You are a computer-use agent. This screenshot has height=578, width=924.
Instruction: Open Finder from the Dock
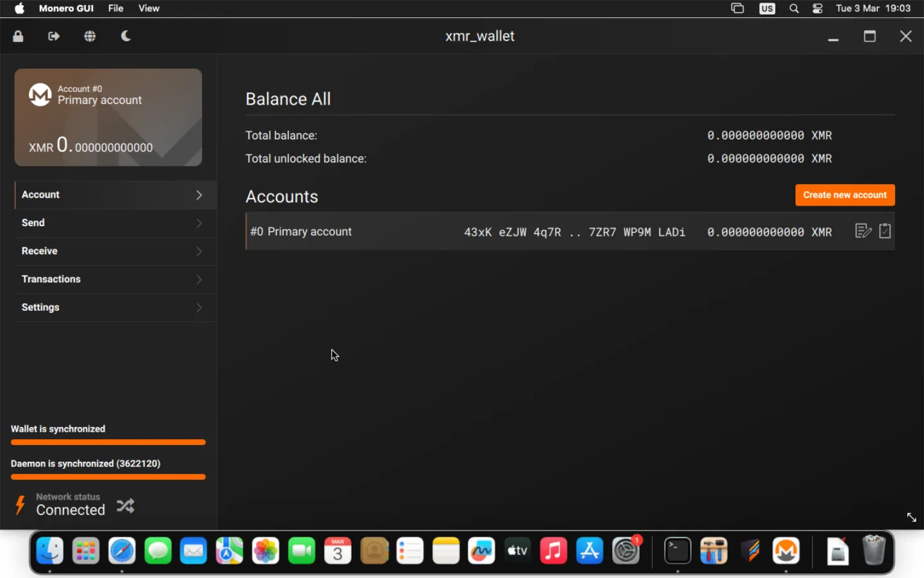click(x=49, y=551)
